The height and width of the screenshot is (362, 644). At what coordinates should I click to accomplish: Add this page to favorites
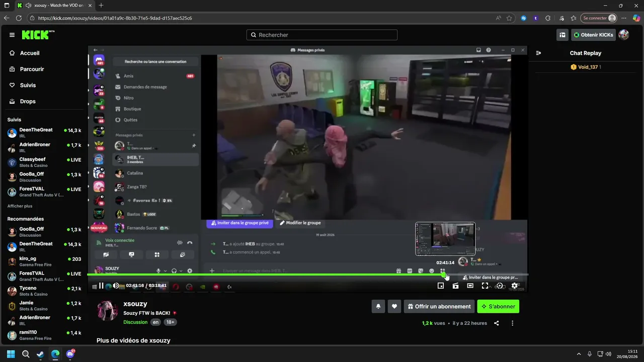(x=509, y=18)
